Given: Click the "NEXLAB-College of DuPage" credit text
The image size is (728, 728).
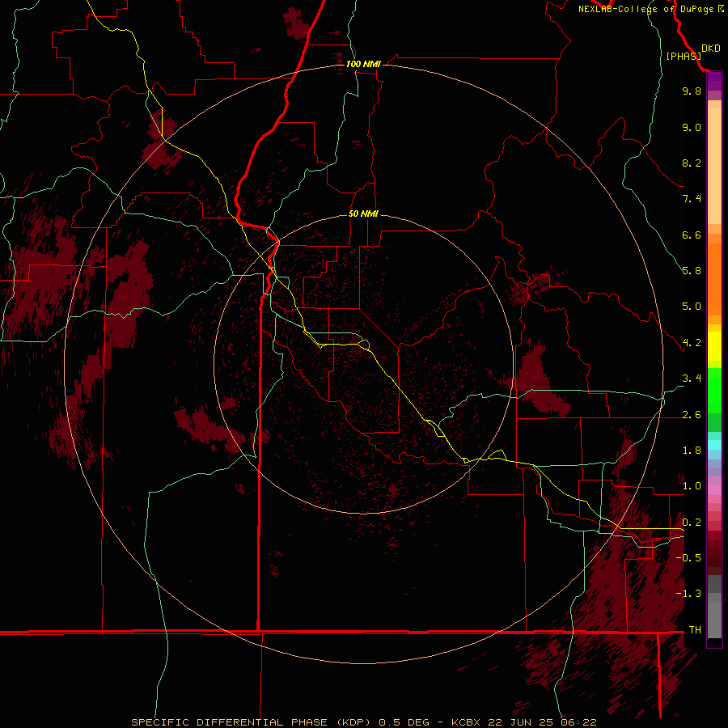Looking at the screenshot, I should [x=645, y=9].
